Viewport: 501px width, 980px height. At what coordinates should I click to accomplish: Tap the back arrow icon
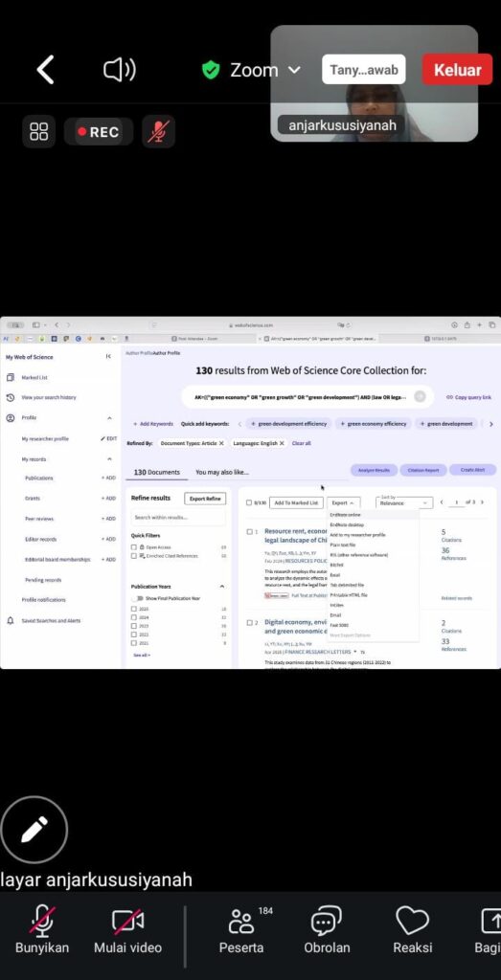45,69
